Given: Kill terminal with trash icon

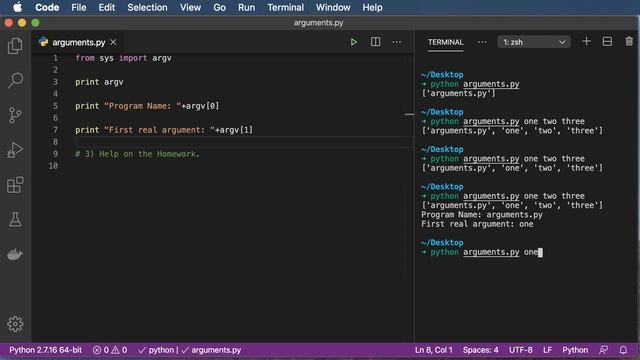Looking at the screenshot, I should tap(629, 42).
